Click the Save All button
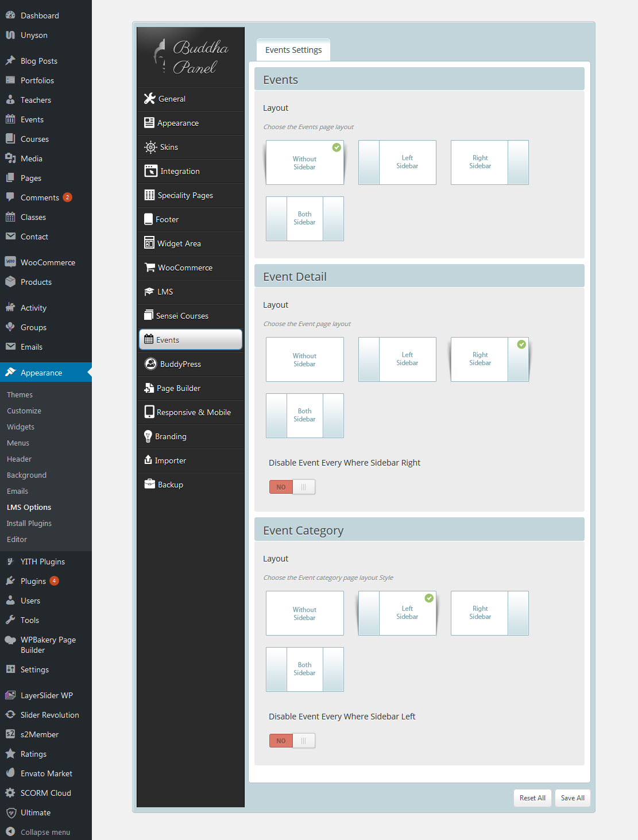The image size is (638, 840). click(572, 798)
